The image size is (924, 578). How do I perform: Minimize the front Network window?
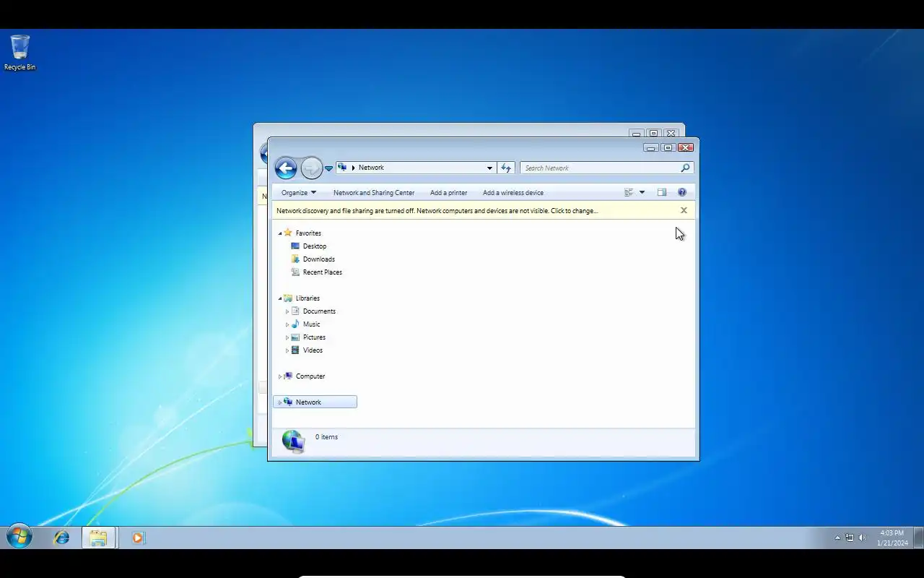(650, 147)
